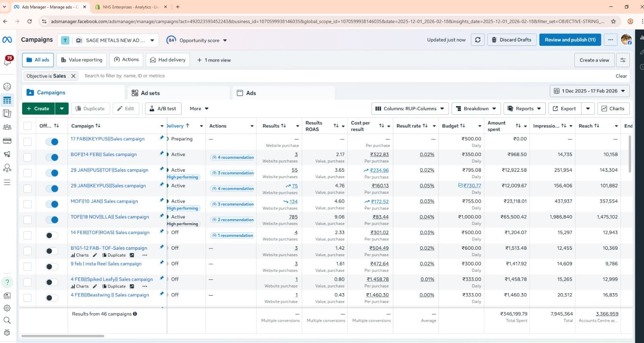
Task: Open the Ads reporting icon in the sidebar
Action: pyautogui.click(x=7, y=113)
